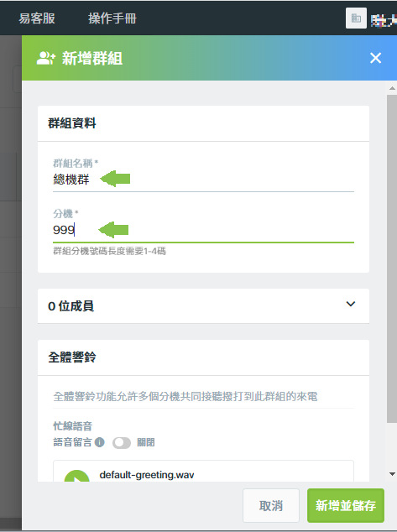Click the 全體響鈴 section heading
Screen dimensions: 397x532
pos(72,357)
